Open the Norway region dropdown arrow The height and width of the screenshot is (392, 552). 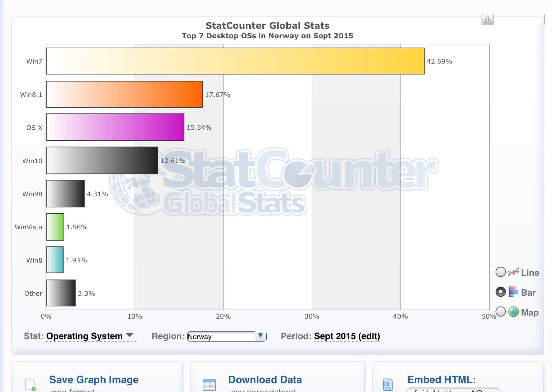pos(260,336)
